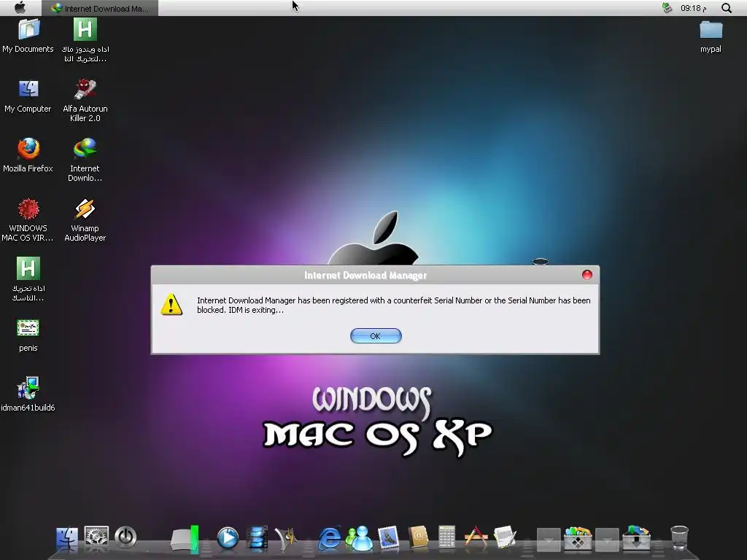Click OK in the IDM warning dialog
747x560 pixels.
click(376, 335)
